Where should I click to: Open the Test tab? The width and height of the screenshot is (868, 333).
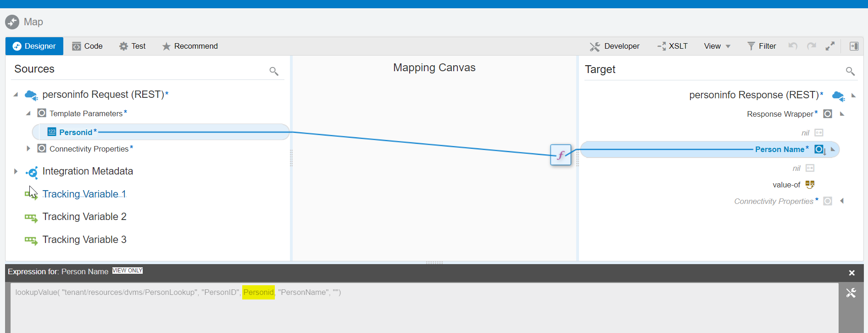click(x=133, y=46)
